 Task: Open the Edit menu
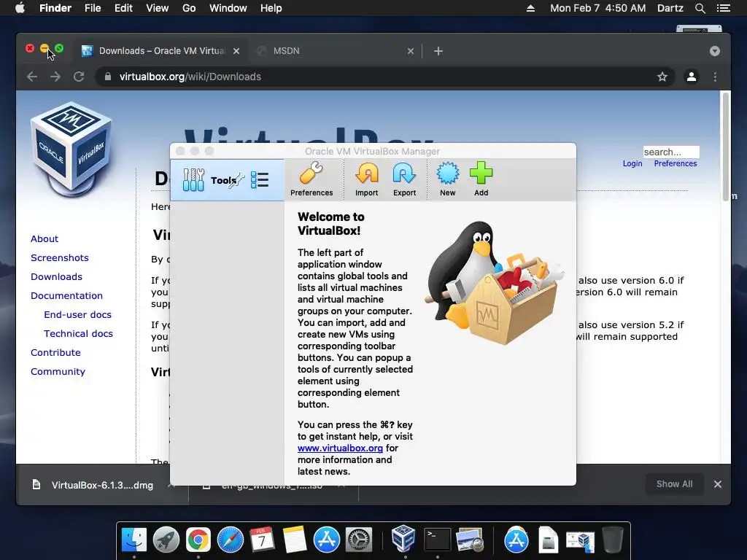pos(123,8)
